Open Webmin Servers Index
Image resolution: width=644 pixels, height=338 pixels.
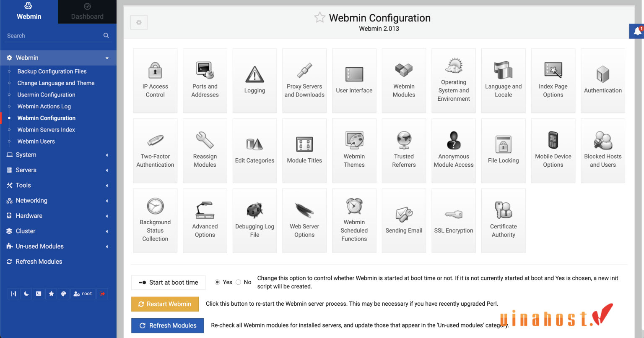tap(46, 130)
